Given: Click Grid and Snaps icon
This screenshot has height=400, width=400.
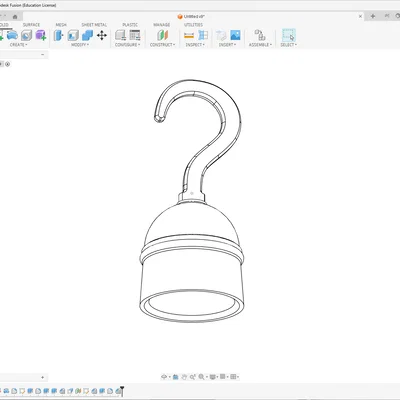Looking at the screenshot, I should pyautogui.click(x=223, y=377).
